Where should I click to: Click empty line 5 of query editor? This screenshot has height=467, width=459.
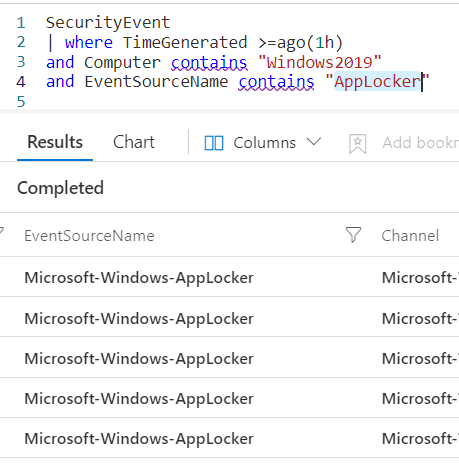233,101
